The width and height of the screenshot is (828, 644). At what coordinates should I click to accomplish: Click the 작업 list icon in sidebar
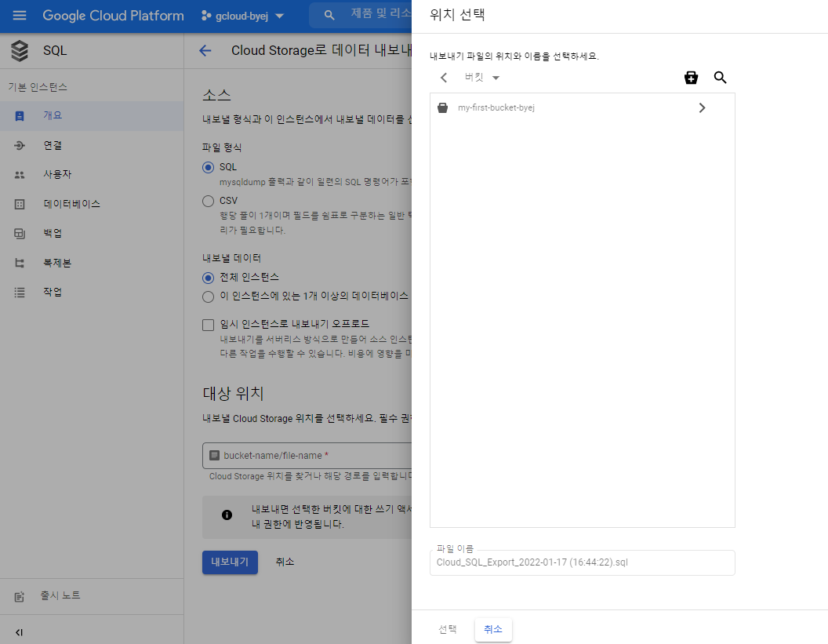(x=20, y=293)
